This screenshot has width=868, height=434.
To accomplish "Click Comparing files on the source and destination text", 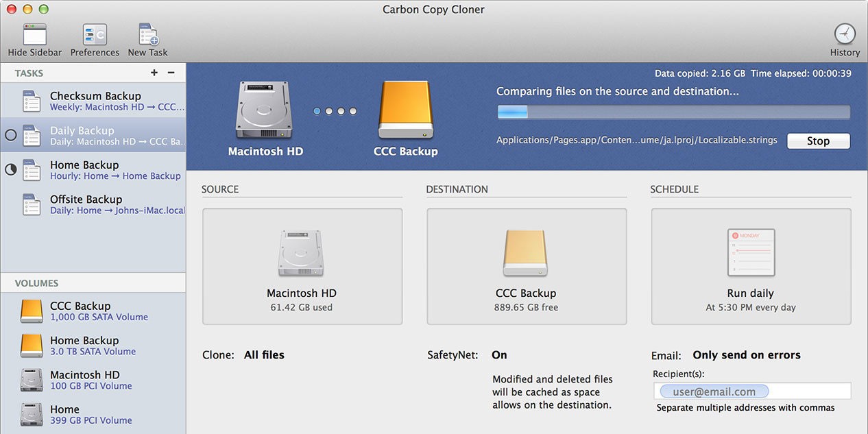I will point(618,91).
